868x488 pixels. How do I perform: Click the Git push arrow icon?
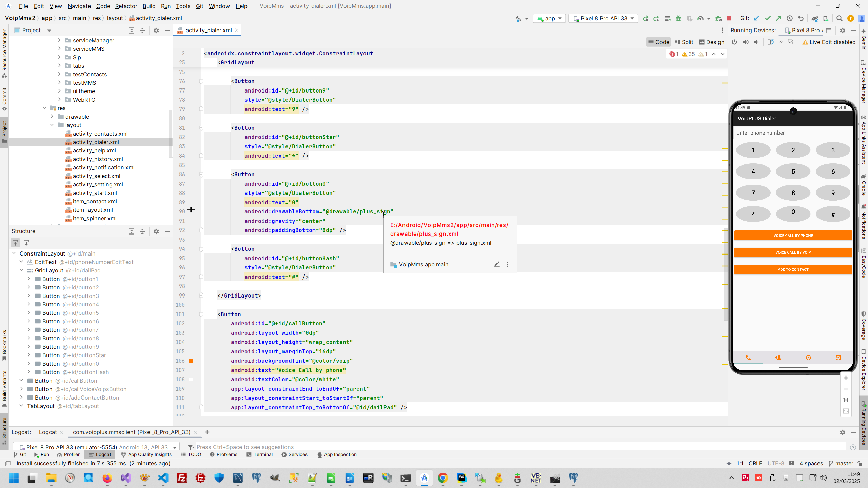778,18
